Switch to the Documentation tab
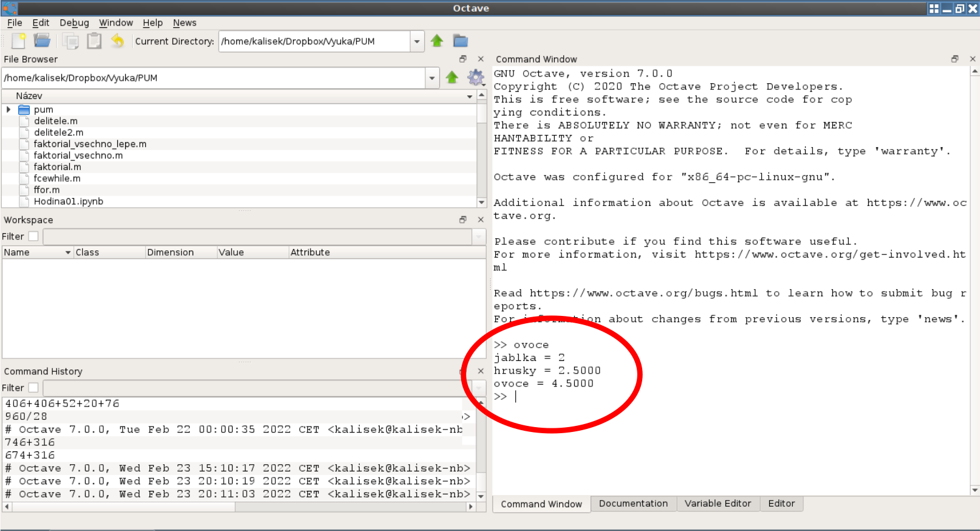The width and height of the screenshot is (980, 531). 633,504
